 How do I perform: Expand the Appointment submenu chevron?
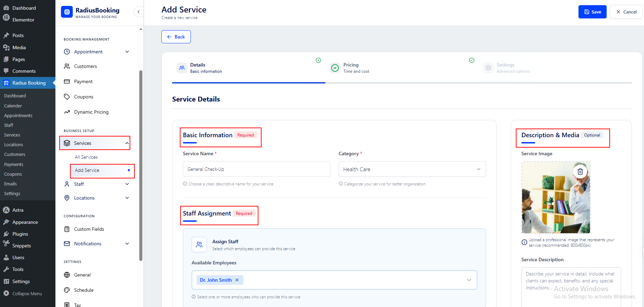pyautogui.click(x=127, y=52)
